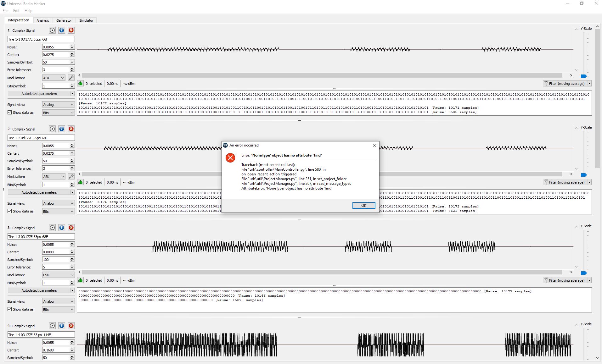Close the Tire 1-3 signal
The height and width of the screenshot is (364, 602).
71,228
